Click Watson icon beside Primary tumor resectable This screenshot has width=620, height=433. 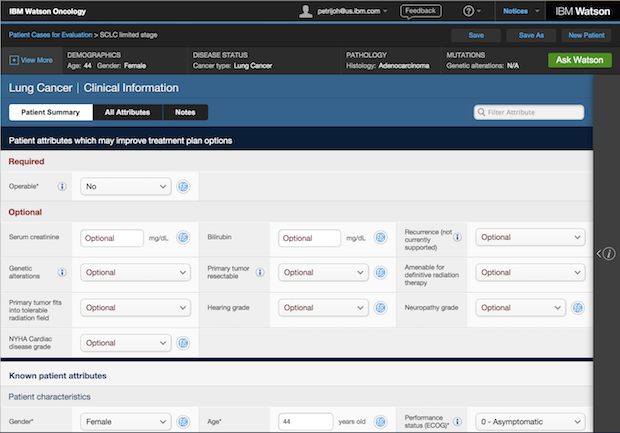click(380, 272)
